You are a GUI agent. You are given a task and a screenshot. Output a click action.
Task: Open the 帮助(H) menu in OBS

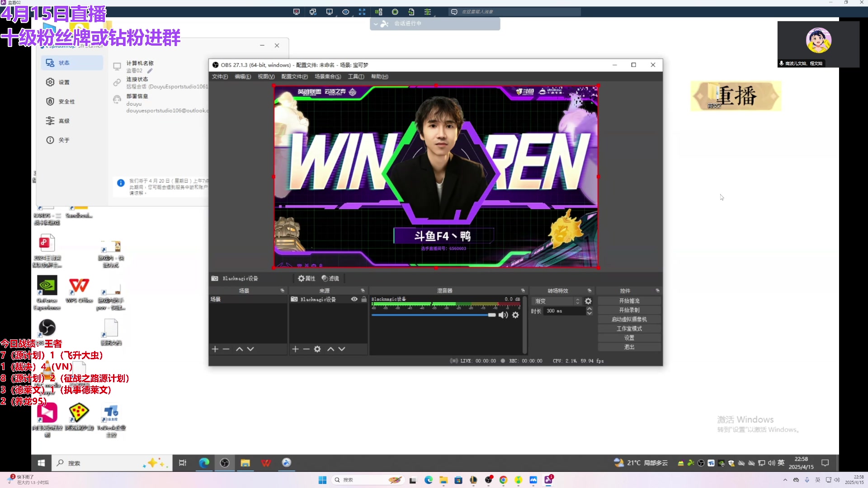pos(380,76)
